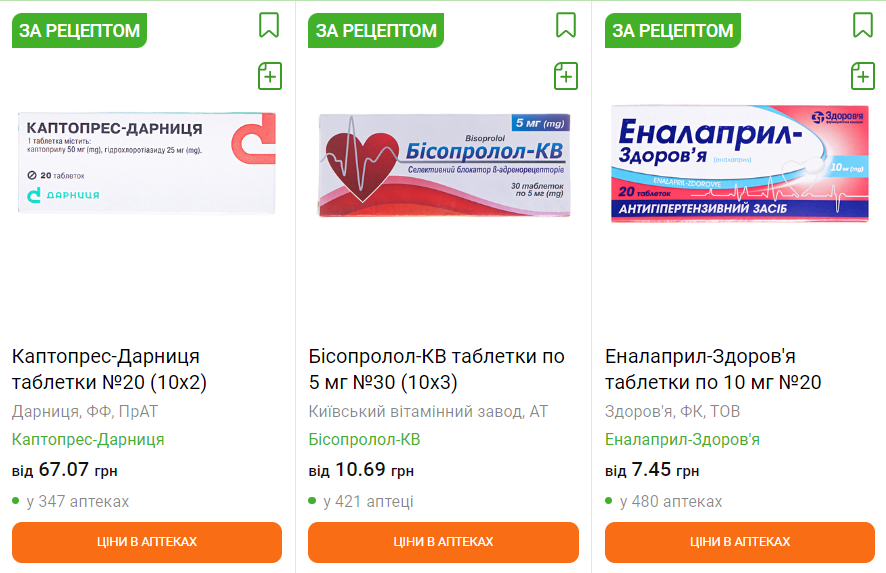886x573 pixels.
Task: Open Каптопрес-Дарниця package image
Action: pos(147,163)
